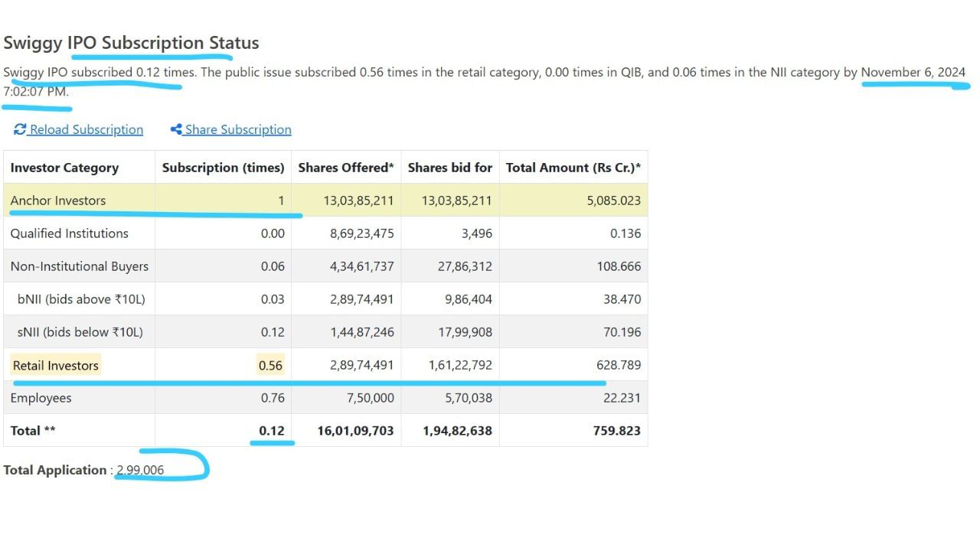The image size is (980, 551).
Task: Select the 'Retail Investors' row label
Action: 56,365
